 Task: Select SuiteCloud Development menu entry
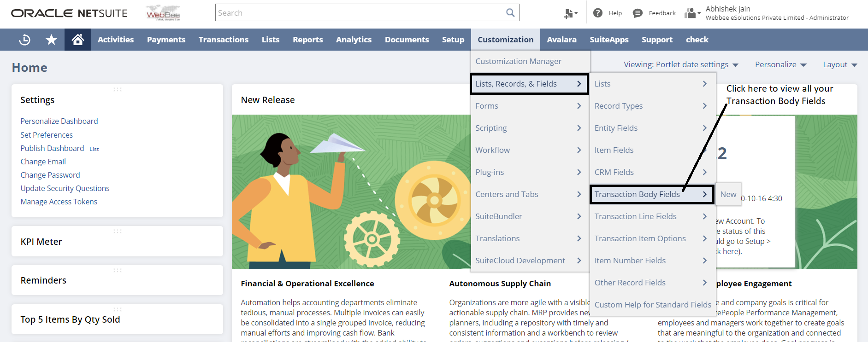tap(530, 261)
